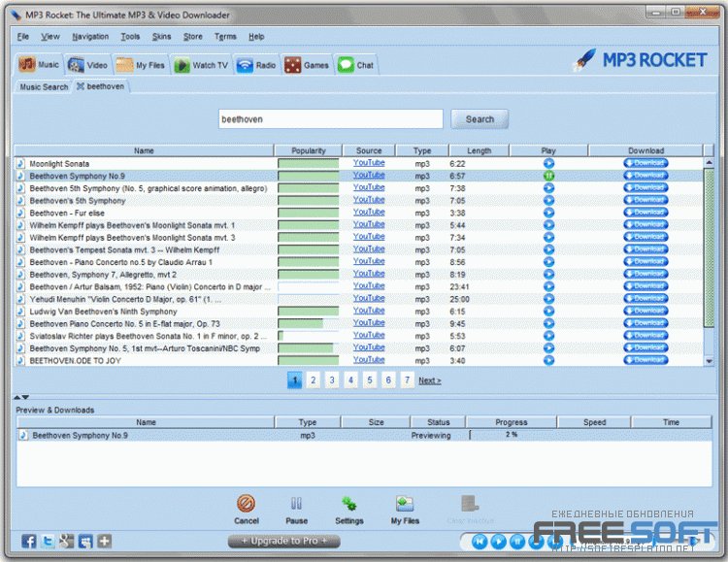The width and height of the screenshot is (728, 562).
Task: Pause the current download
Action: tap(296, 510)
